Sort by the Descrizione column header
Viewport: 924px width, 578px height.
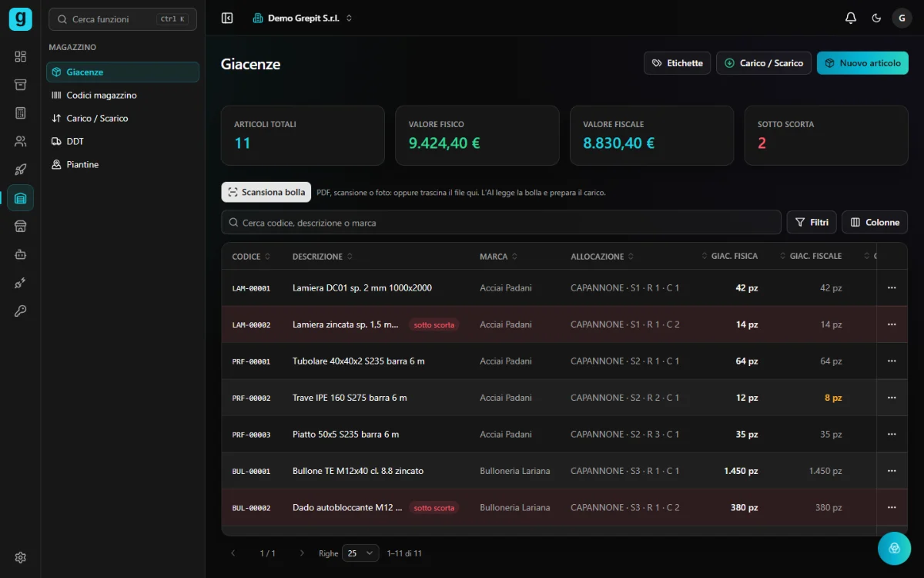[x=323, y=257]
